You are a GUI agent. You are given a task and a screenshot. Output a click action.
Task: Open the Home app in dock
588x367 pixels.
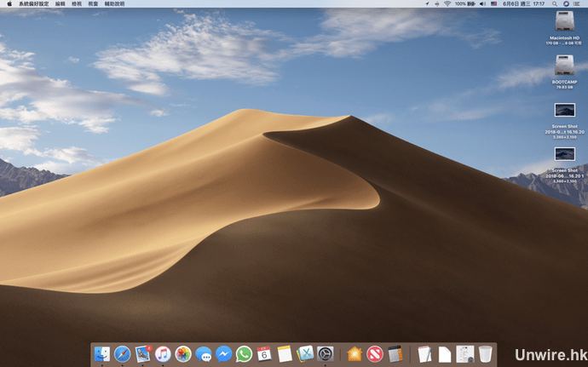click(355, 354)
